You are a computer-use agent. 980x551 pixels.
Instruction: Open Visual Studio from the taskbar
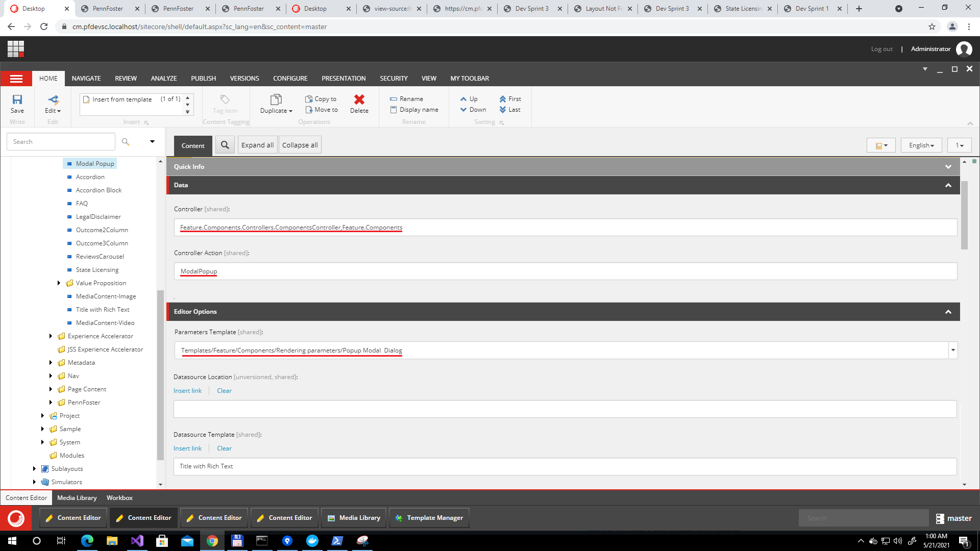coord(137,541)
